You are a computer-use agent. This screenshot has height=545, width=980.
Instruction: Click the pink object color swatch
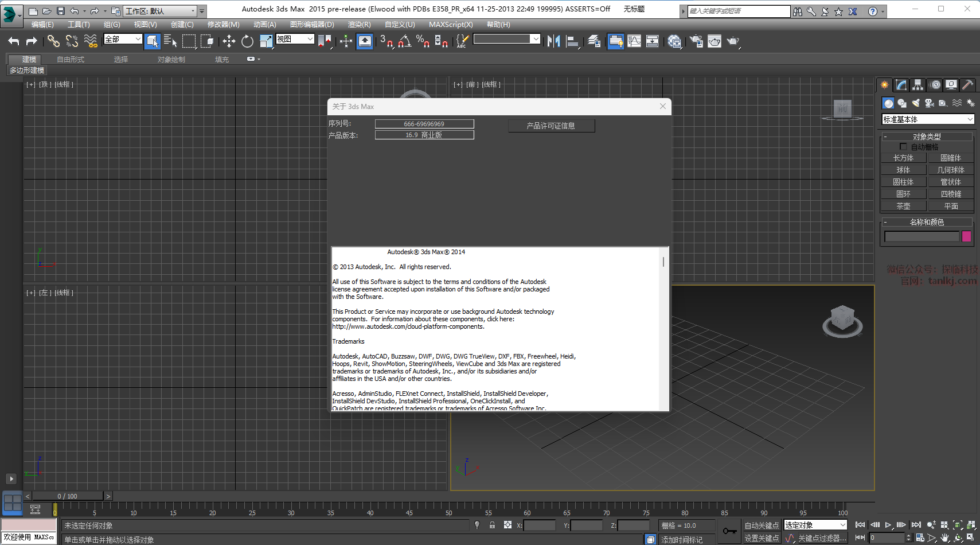[x=966, y=236]
